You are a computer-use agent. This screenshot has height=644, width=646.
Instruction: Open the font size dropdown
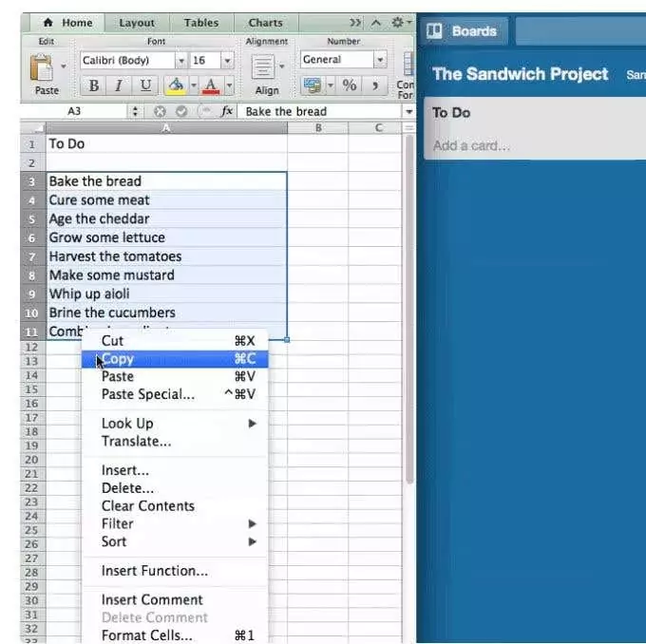[227, 61]
